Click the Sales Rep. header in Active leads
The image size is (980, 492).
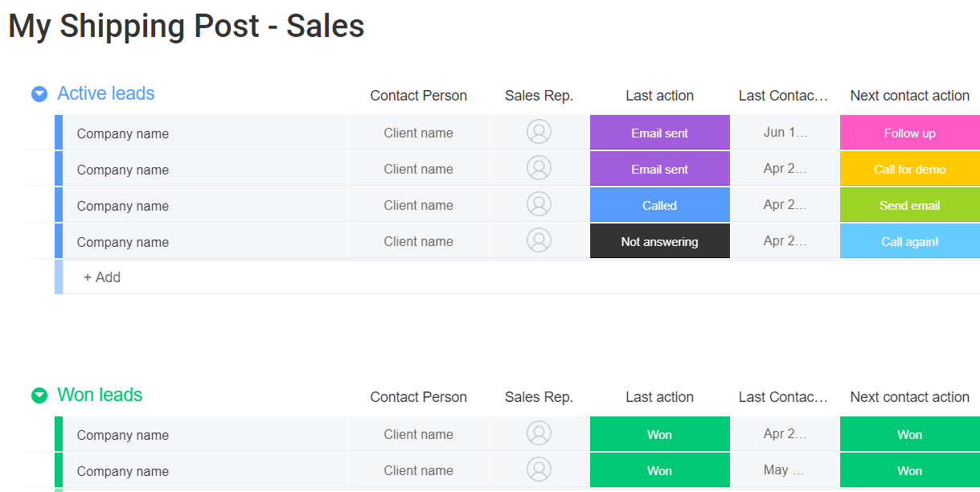pos(539,96)
